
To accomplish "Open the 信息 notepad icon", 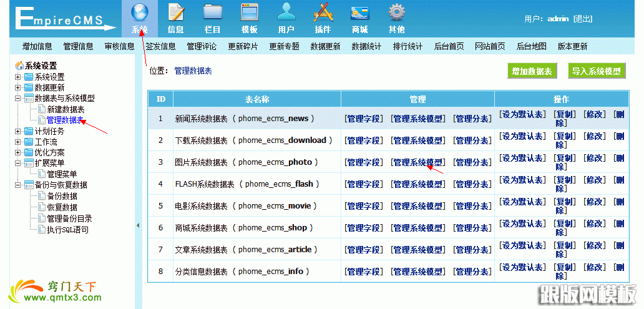I will pyautogui.click(x=176, y=13).
